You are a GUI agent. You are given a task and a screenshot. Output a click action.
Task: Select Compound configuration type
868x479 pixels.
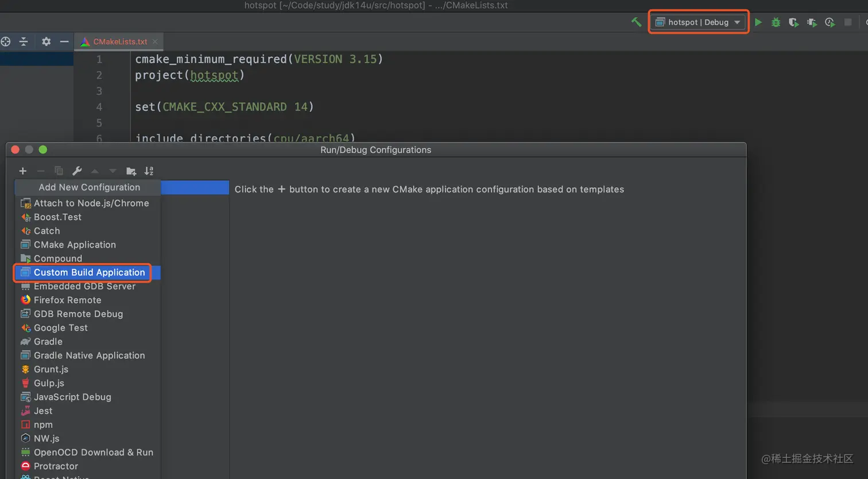click(x=87, y=258)
